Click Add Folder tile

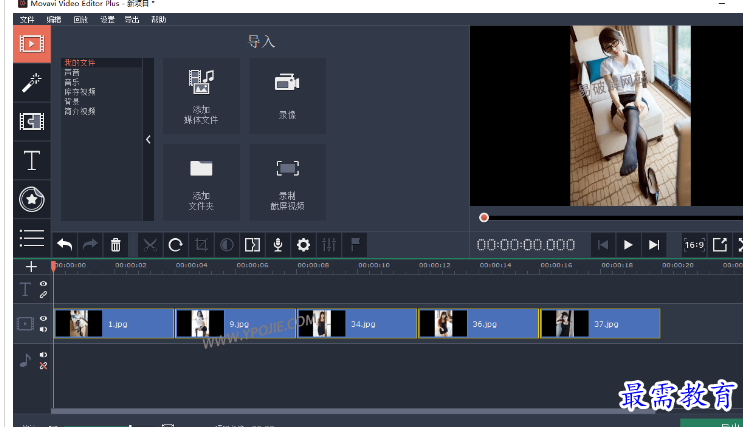coord(201,182)
